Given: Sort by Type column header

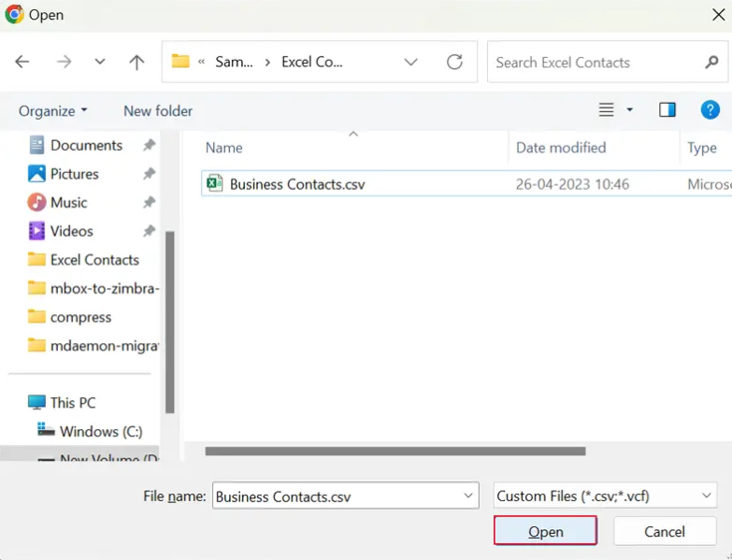Looking at the screenshot, I should pos(702,148).
